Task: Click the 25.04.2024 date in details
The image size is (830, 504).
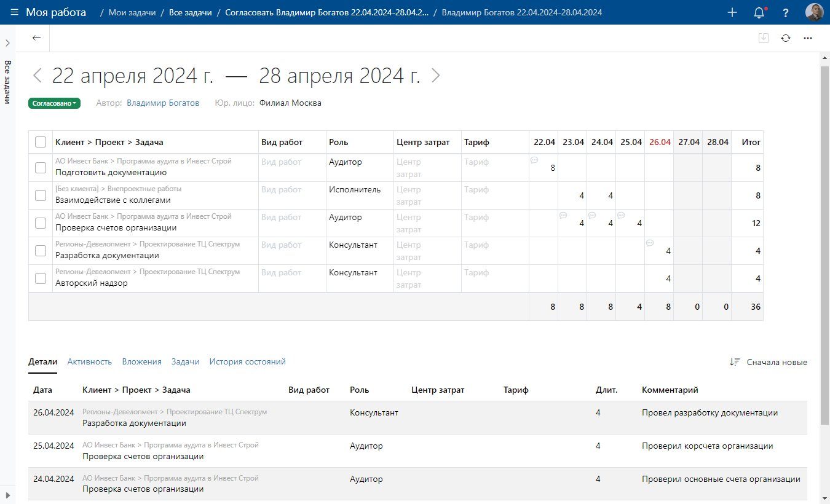Action: pos(53,446)
